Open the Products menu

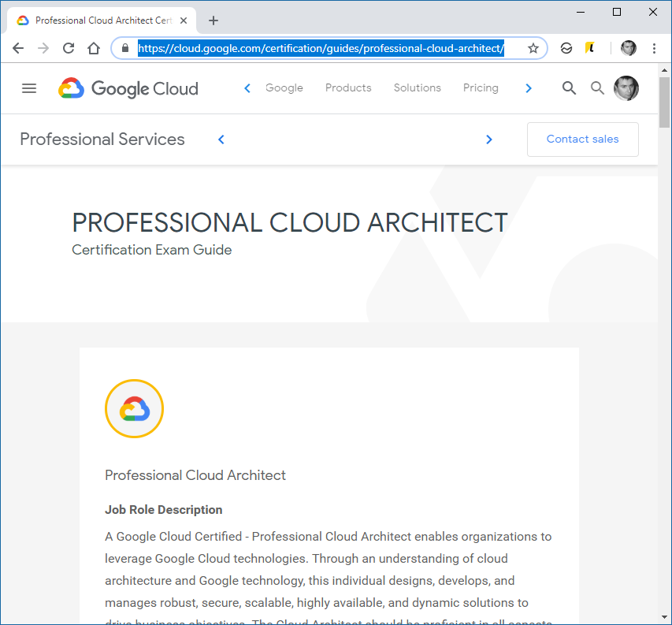pos(348,87)
